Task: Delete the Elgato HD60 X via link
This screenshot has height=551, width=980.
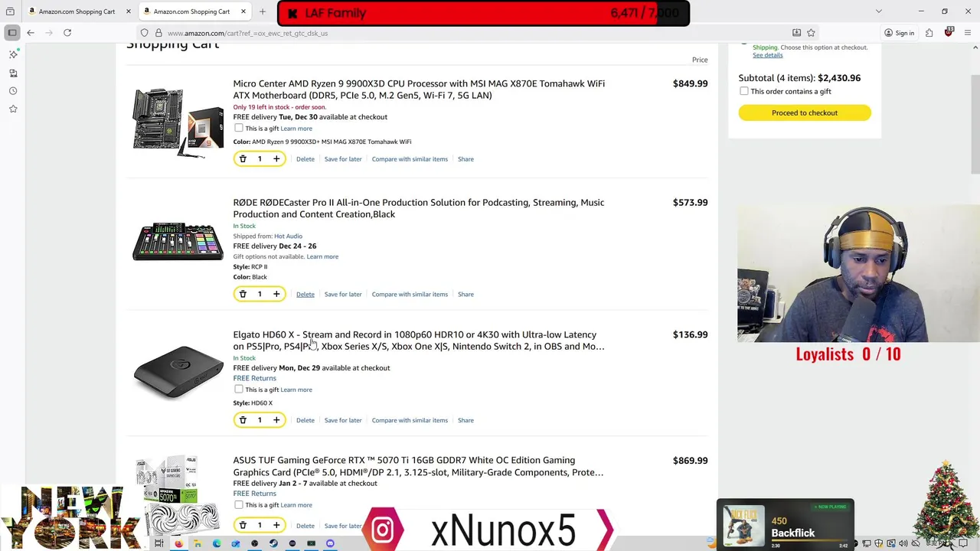Action: (305, 420)
